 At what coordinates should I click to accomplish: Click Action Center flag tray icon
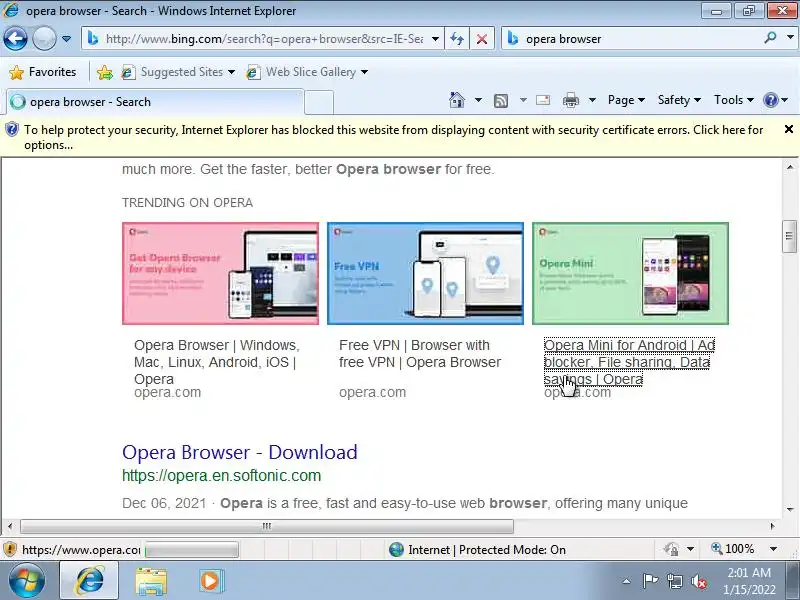coord(651,581)
